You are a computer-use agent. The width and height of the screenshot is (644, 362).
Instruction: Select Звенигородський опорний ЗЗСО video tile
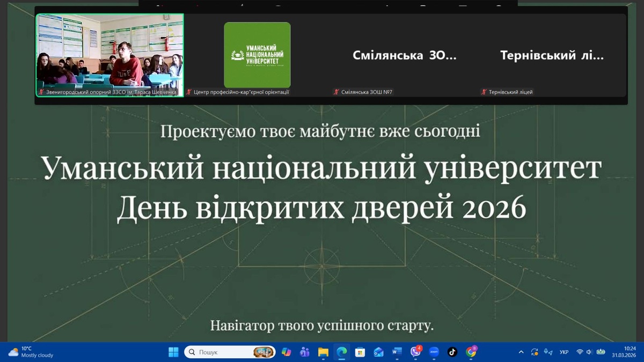(110, 54)
